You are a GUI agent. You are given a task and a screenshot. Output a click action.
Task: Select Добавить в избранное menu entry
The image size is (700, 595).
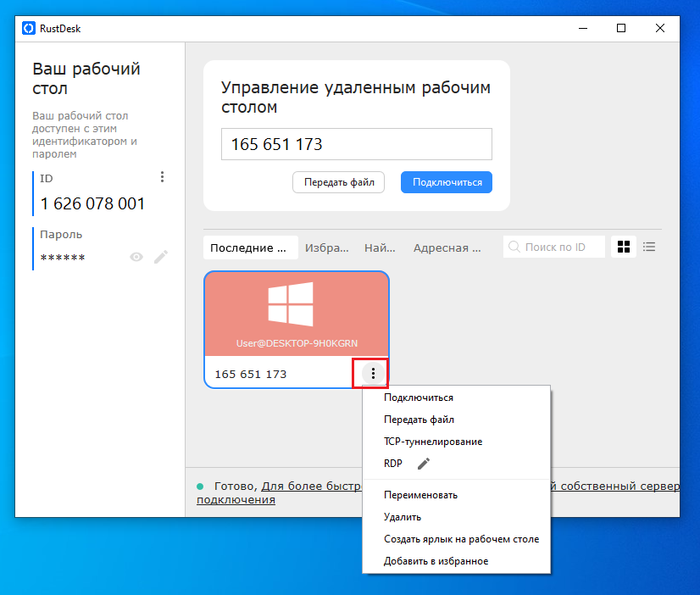point(456,561)
